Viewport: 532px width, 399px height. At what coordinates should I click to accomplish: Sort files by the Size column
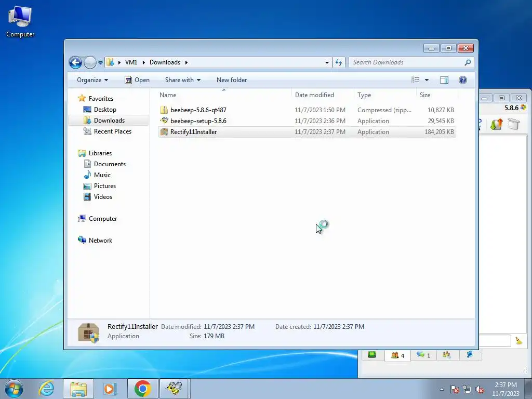tap(437, 95)
